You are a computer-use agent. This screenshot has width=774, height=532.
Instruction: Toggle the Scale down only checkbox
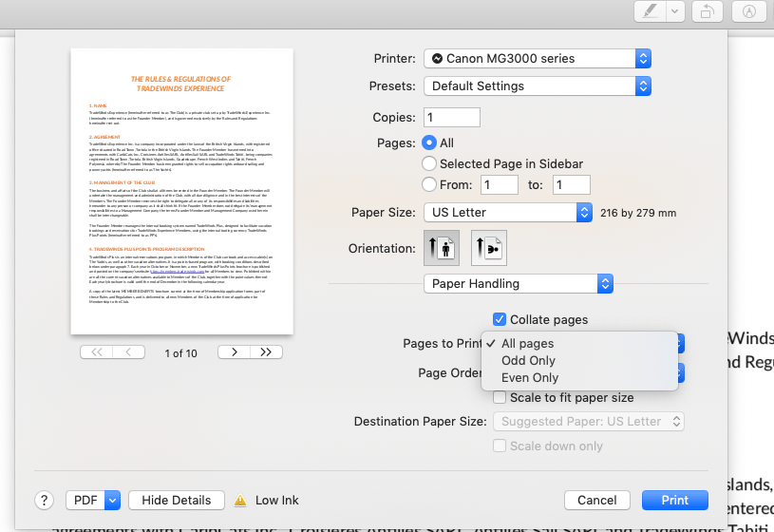tap(499, 446)
